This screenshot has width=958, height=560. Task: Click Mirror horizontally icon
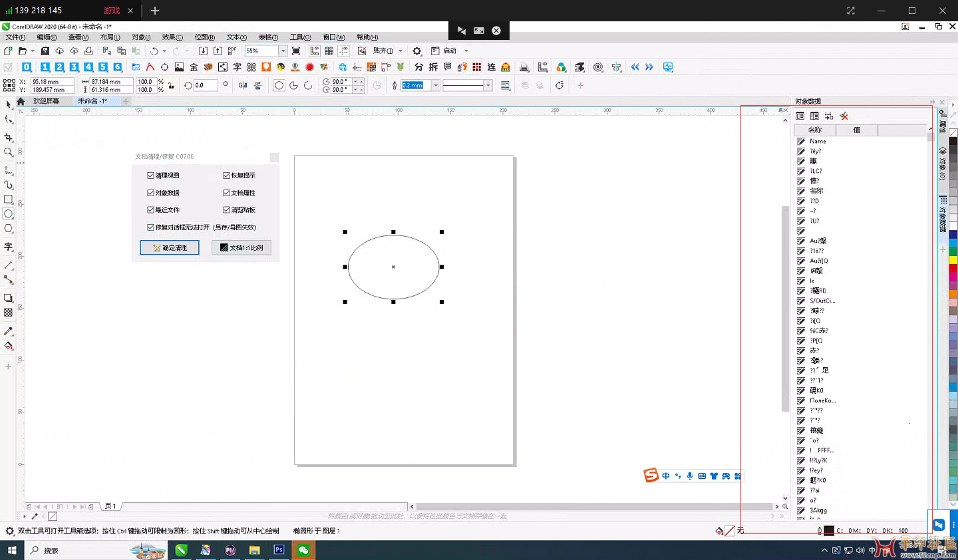(243, 85)
